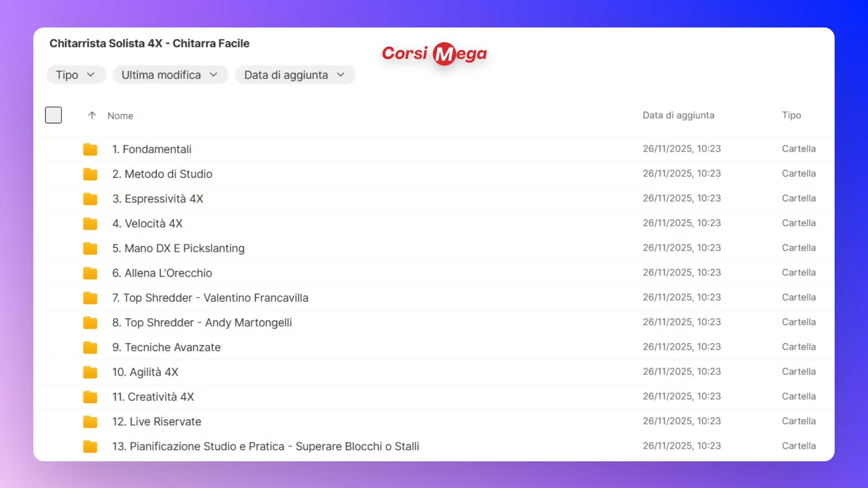Click folder icon of 6. Allena L'Orecchio
Image resolution: width=868 pixels, height=488 pixels.
90,273
